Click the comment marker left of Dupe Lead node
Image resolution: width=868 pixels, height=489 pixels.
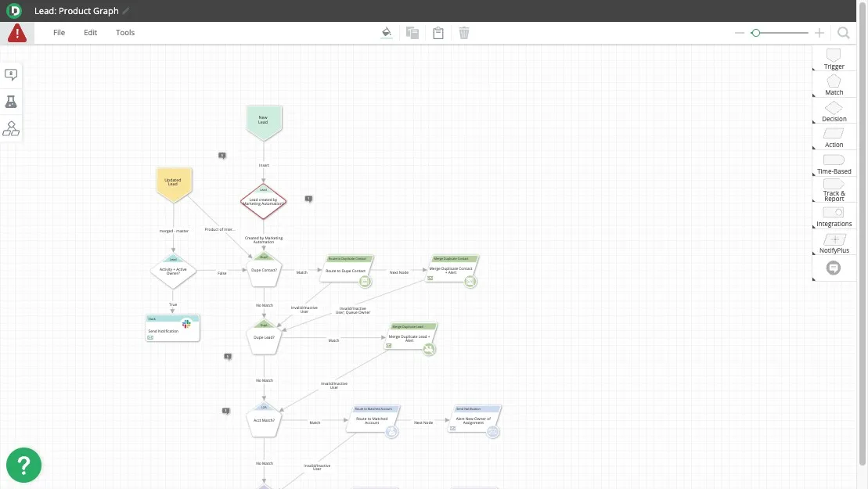coord(228,356)
